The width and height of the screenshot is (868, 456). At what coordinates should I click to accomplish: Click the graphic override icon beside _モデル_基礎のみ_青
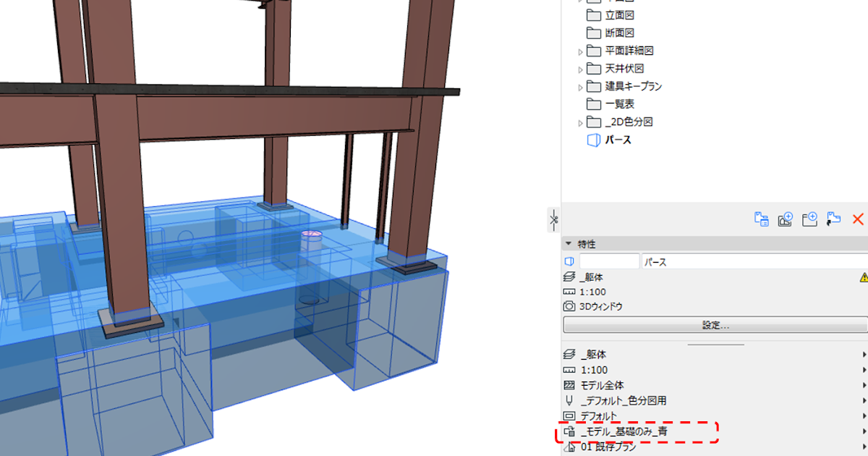click(571, 430)
